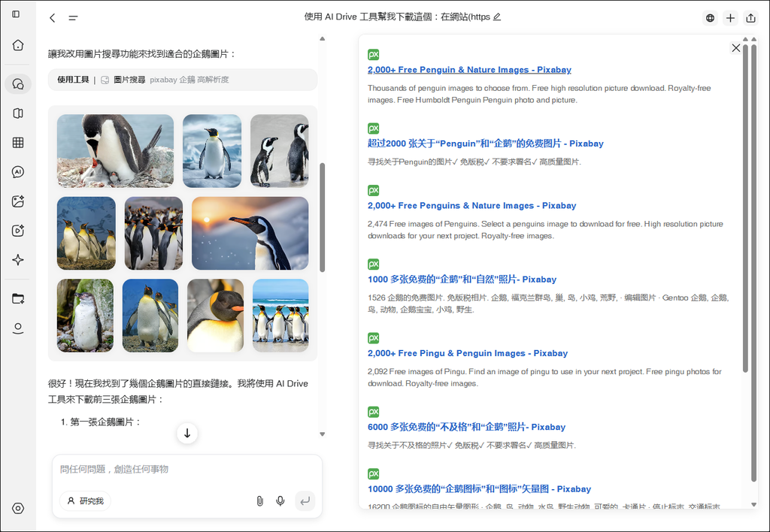Open the penguins on beach thumbnail
Screen dimensions: 770x532
[280, 316]
